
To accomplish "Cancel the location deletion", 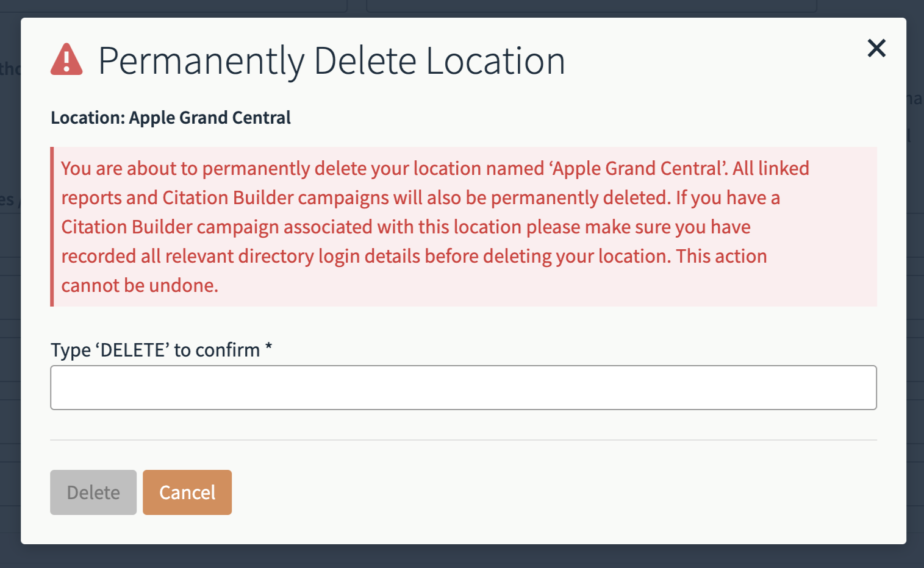I will pos(187,492).
